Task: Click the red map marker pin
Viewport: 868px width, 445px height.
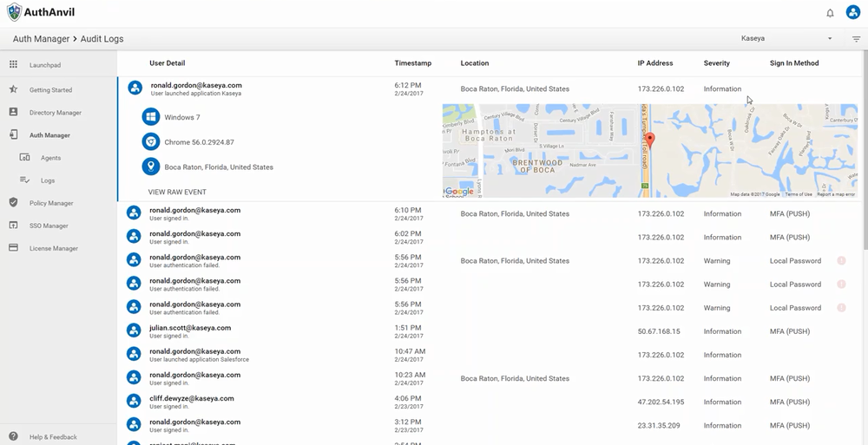Action: (650, 141)
